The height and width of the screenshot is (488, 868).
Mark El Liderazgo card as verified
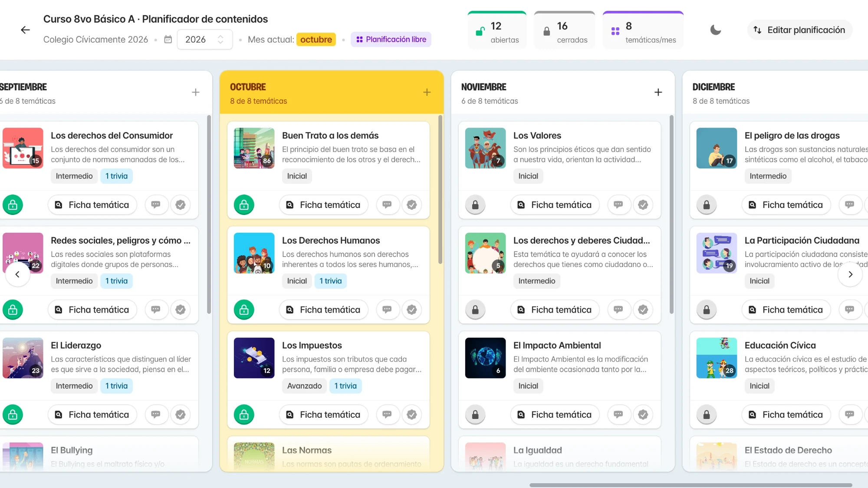pos(181,415)
